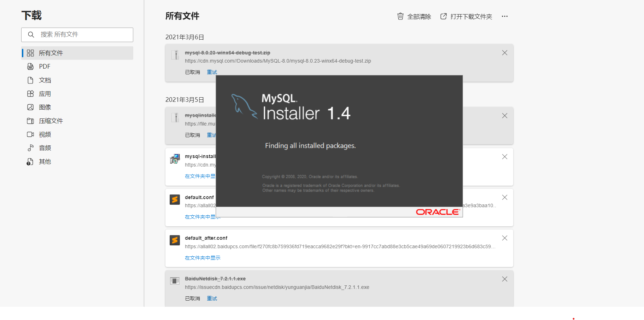
Task: Show default_after.conf in its folder
Action: tap(203, 258)
